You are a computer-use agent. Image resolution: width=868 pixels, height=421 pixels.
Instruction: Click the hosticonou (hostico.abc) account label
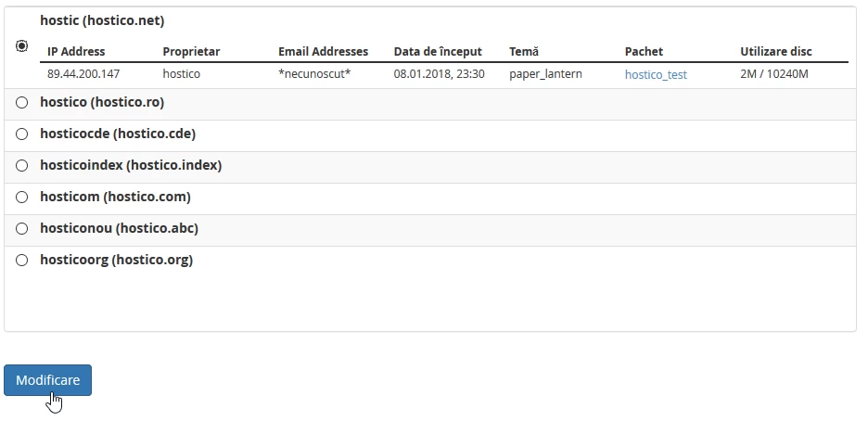tap(119, 228)
